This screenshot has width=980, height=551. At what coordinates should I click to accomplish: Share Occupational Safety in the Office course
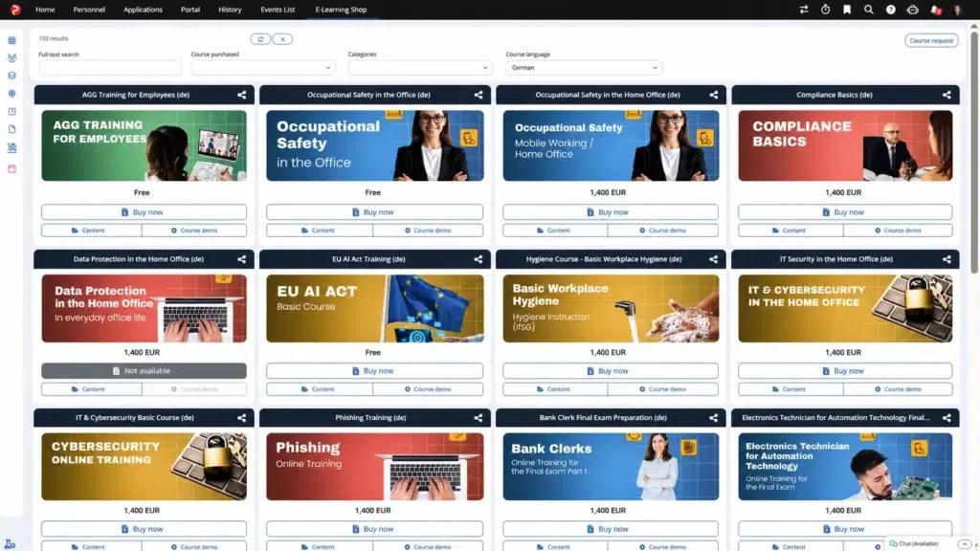point(479,95)
